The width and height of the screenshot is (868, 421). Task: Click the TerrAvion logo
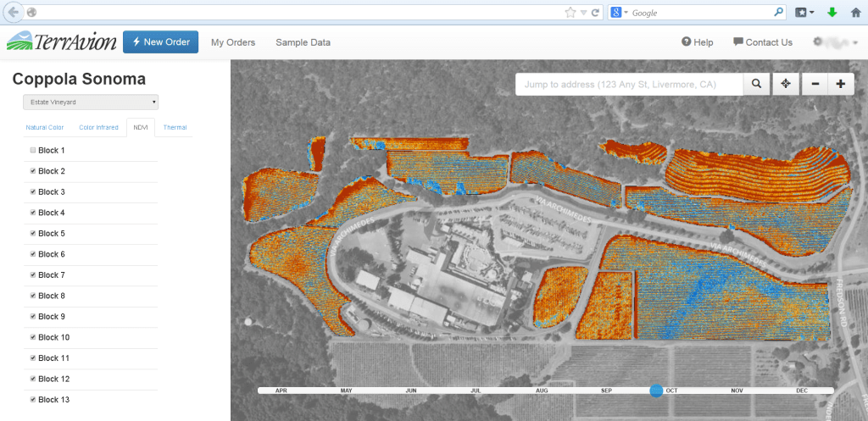61,42
